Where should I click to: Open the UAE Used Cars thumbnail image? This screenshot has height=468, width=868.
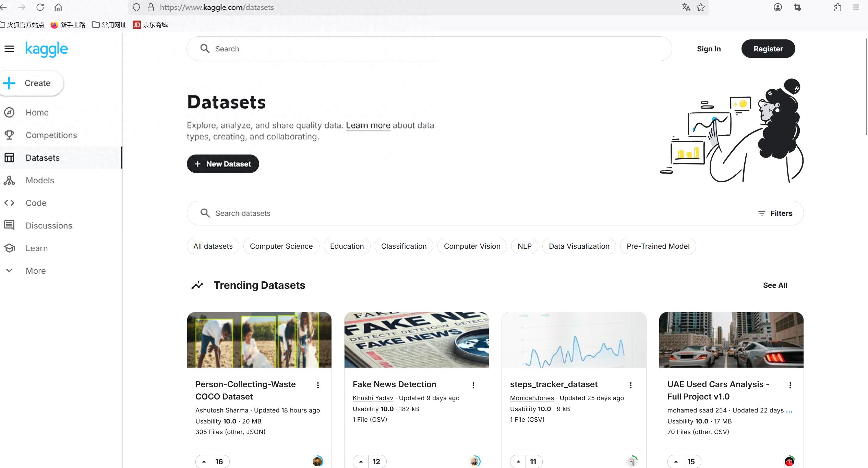(731, 340)
